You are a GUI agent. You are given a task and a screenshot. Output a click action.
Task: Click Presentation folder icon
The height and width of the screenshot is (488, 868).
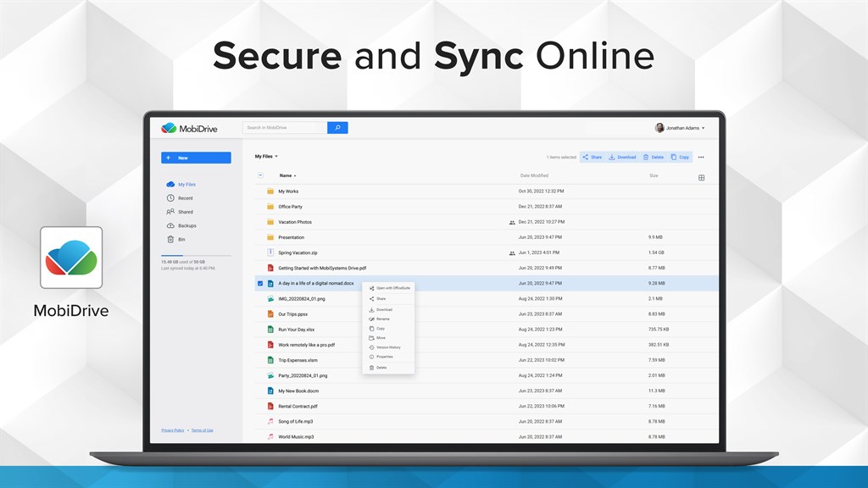pyautogui.click(x=270, y=237)
